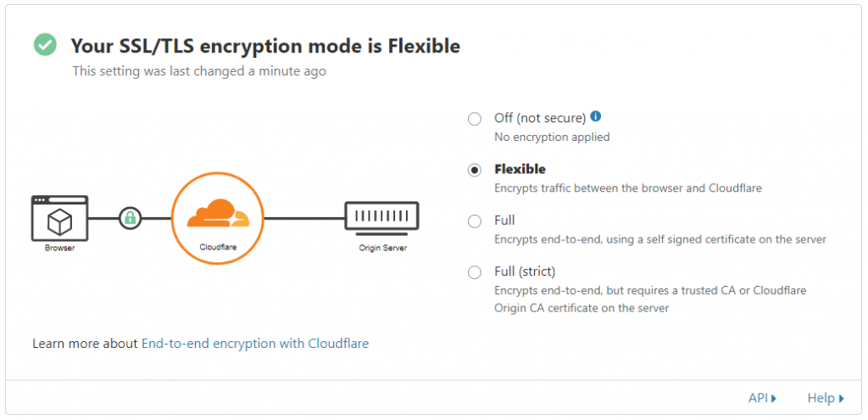Click the Origin Server caption
This screenshot has height=420, width=868.
pyautogui.click(x=381, y=249)
